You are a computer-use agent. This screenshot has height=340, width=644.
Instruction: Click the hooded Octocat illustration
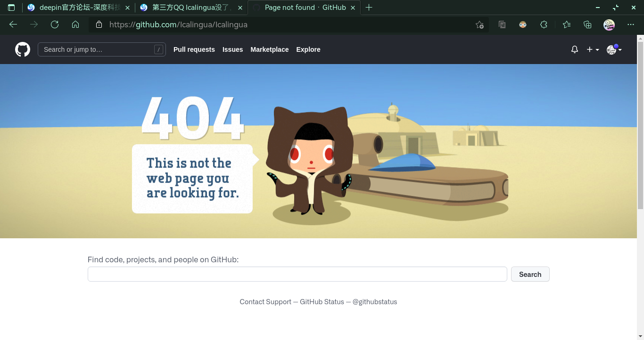tap(309, 160)
